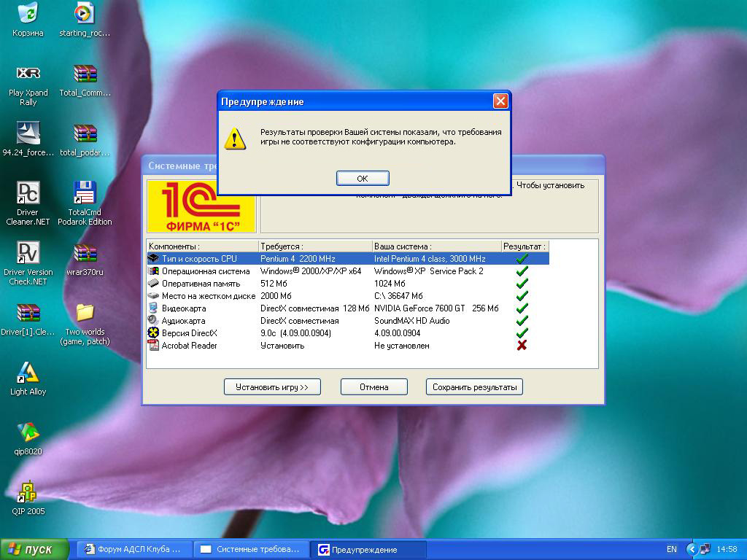The height and width of the screenshot is (560, 747).
Task: Select the Acrobat Reader row text
Action: (189, 345)
